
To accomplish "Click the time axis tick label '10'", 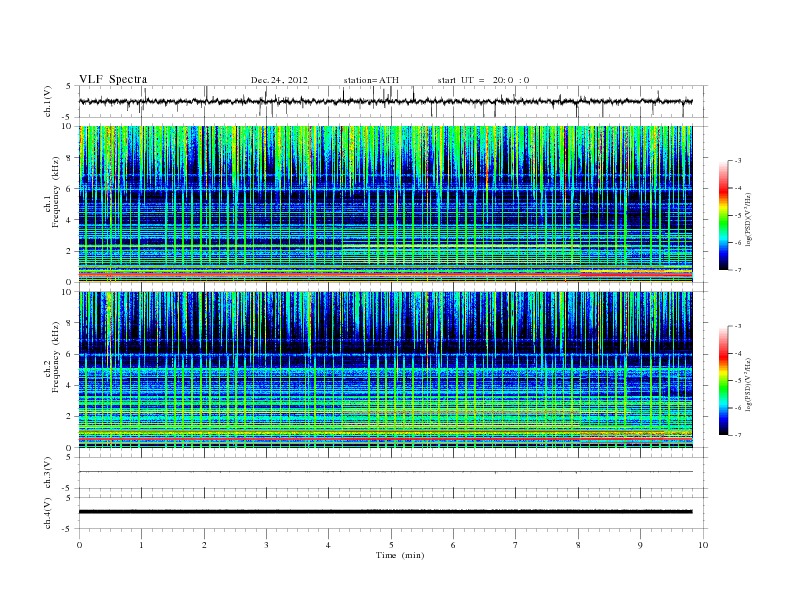I will pyautogui.click(x=703, y=545).
